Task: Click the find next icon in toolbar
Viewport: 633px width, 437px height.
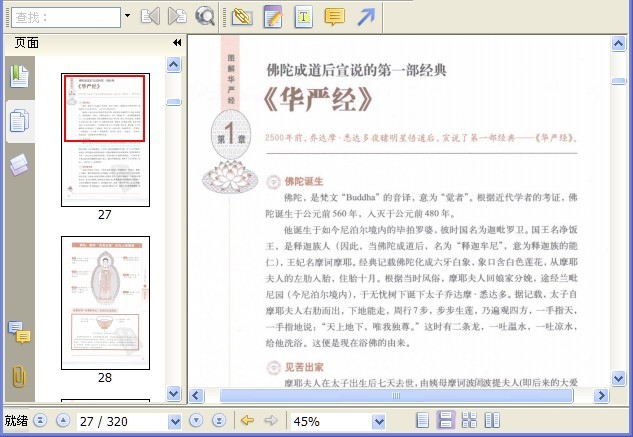Action: click(177, 17)
